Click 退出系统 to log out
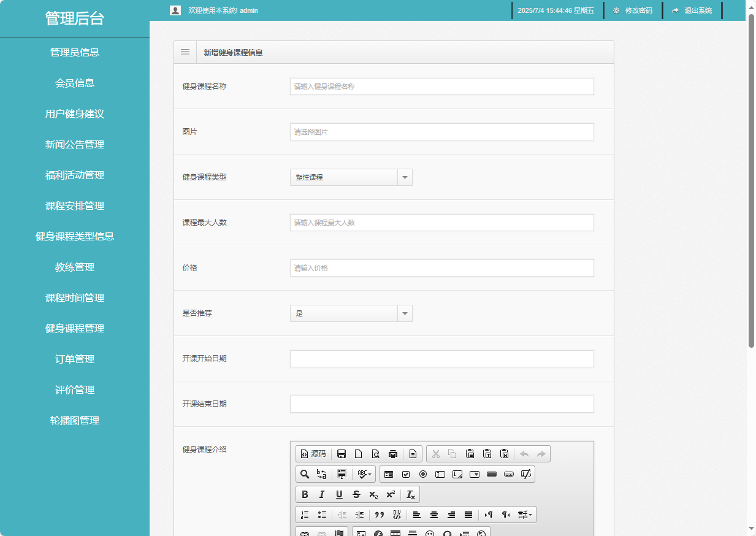 (692, 10)
